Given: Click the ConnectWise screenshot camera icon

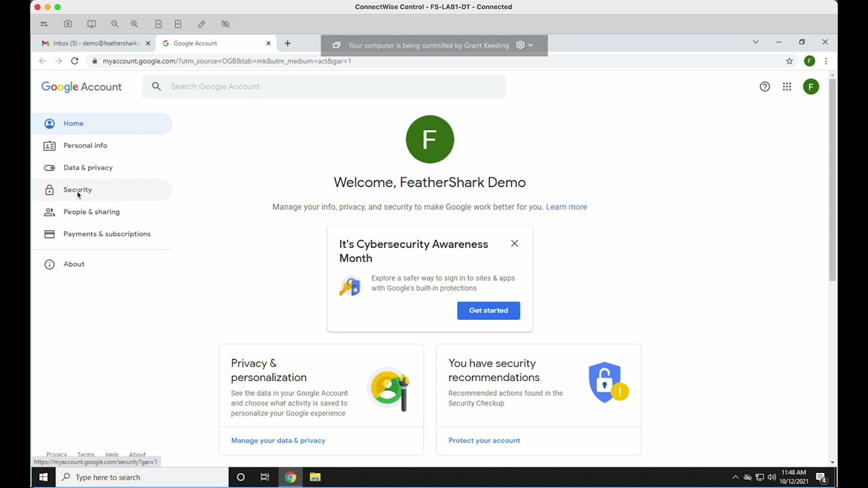Looking at the screenshot, I should coord(68,24).
